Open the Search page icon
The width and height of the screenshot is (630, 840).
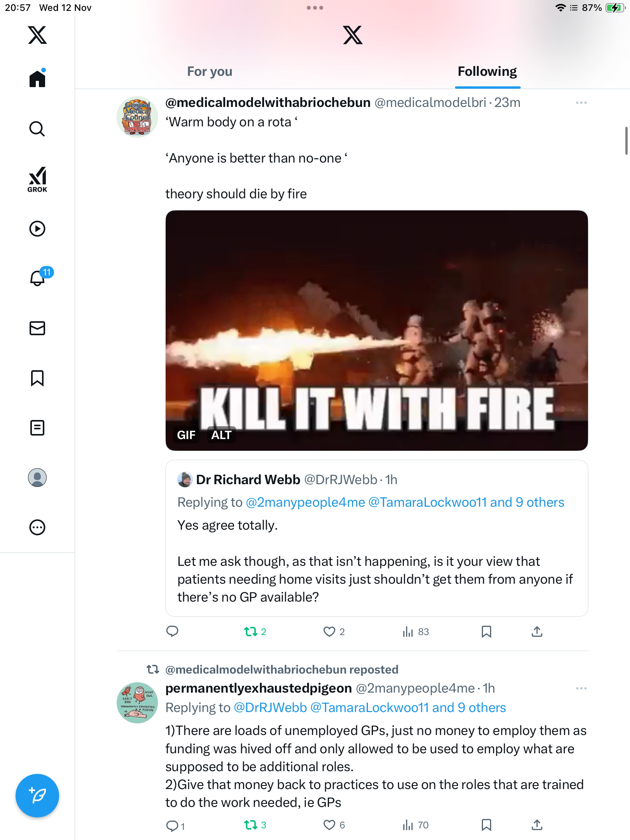tap(37, 129)
